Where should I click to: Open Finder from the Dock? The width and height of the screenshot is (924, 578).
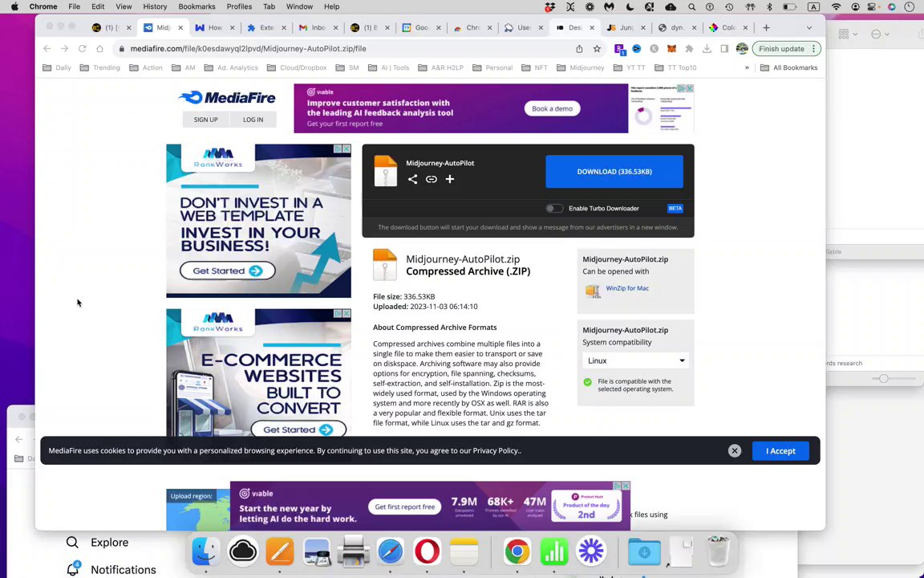pyautogui.click(x=205, y=552)
